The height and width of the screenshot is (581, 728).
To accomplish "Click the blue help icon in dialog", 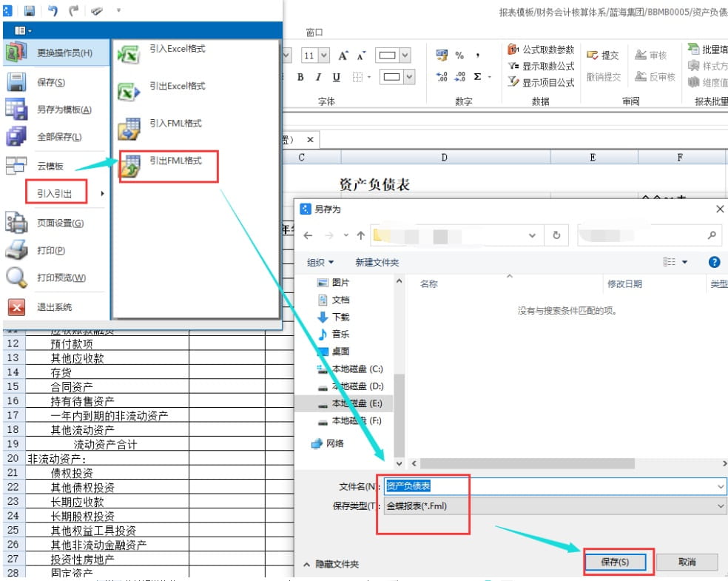I will click(x=714, y=262).
